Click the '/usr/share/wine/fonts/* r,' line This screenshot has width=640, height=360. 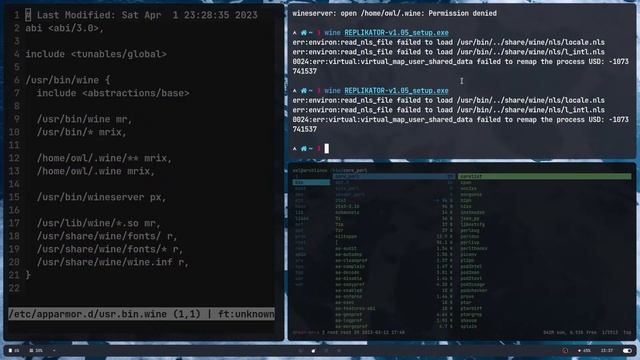pos(110,249)
